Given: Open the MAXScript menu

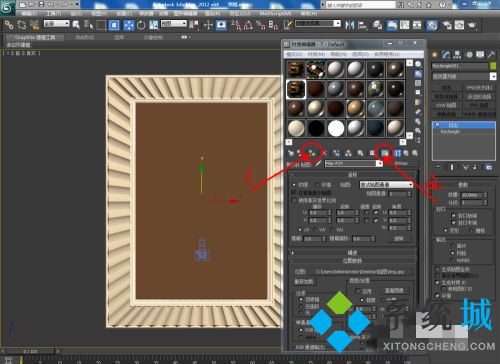Looking at the screenshot, I should pyautogui.click(x=275, y=13).
